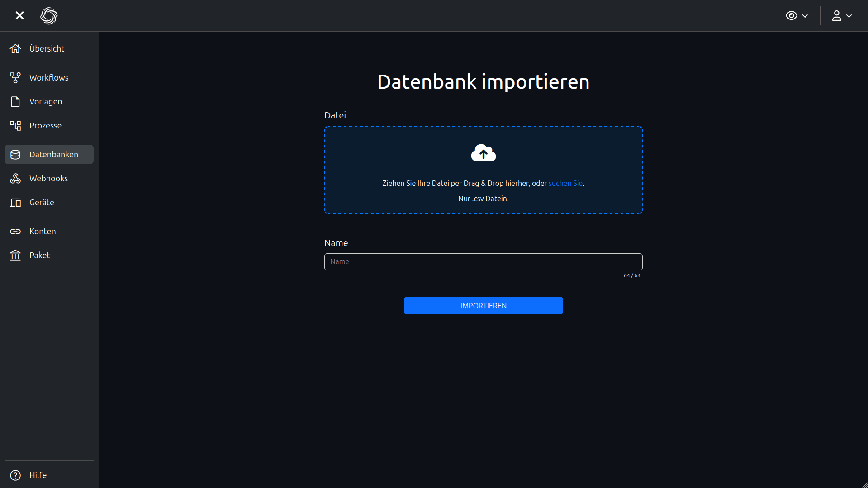Click the cloud upload icon
The width and height of the screenshot is (868, 488).
pos(483,153)
